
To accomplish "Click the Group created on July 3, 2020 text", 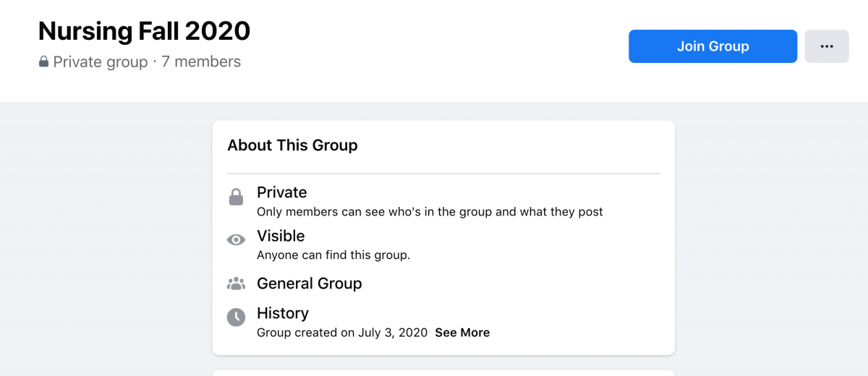I will [x=342, y=333].
